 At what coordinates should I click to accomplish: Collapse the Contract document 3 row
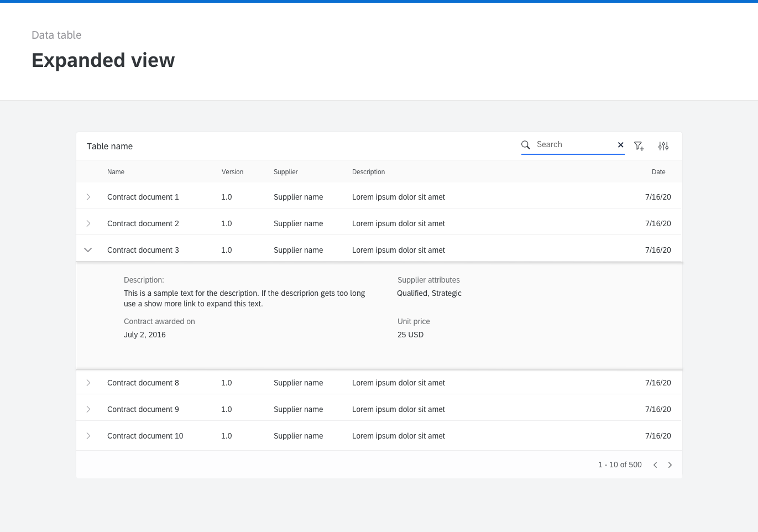pyautogui.click(x=88, y=250)
